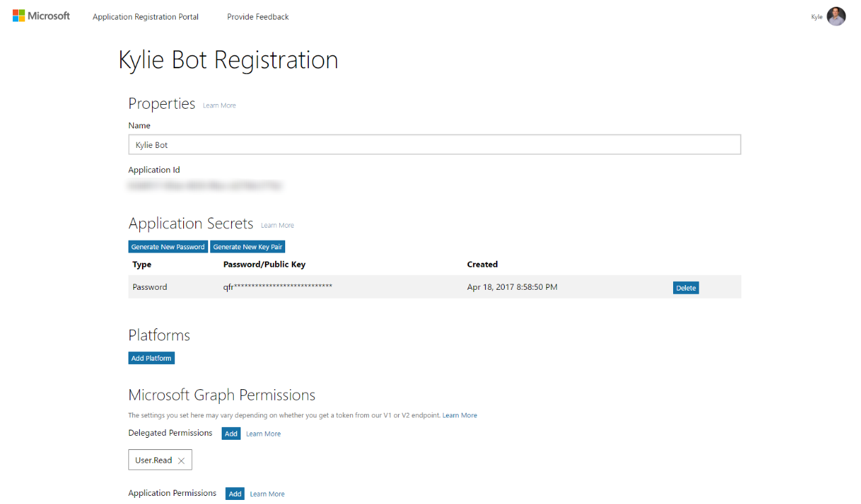Viewport: 861px width, 504px height.
Task: Focus the Name input field
Action: [434, 145]
